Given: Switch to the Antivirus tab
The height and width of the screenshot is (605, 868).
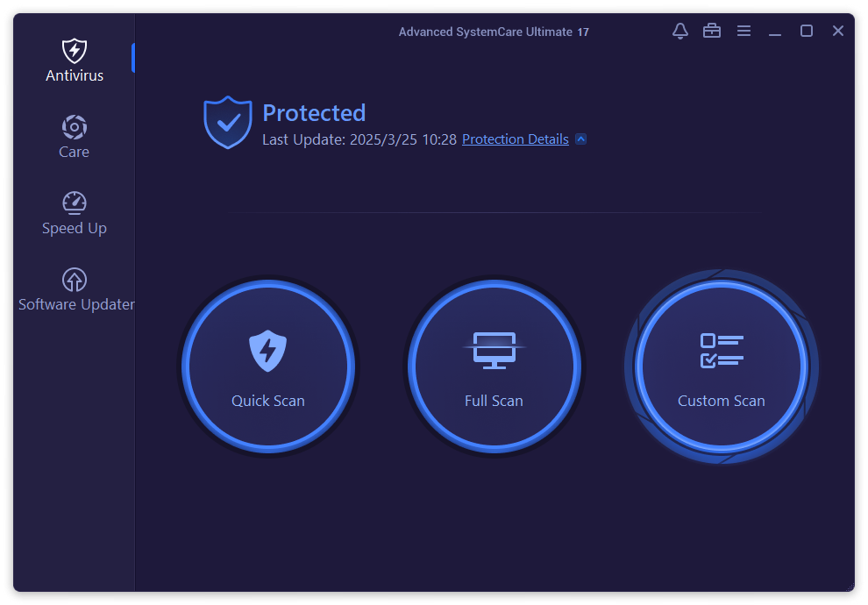Looking at the screenshot, I should (x=75, y=61).
